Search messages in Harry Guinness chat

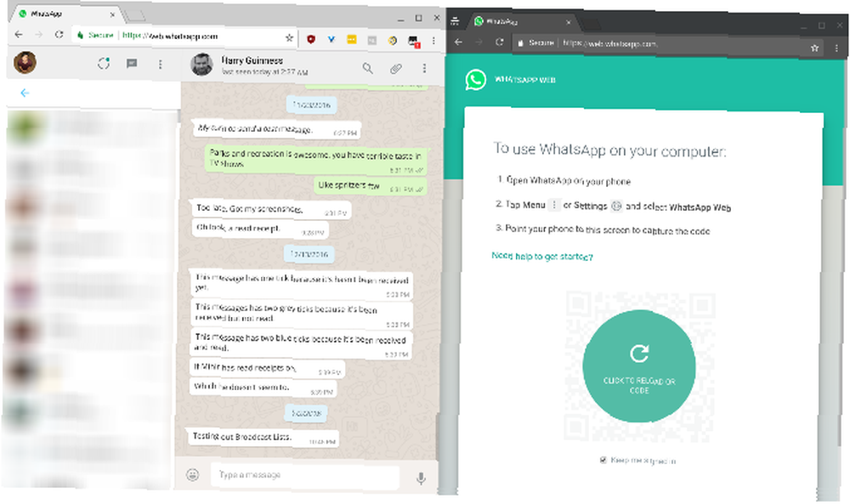[367, 68]
